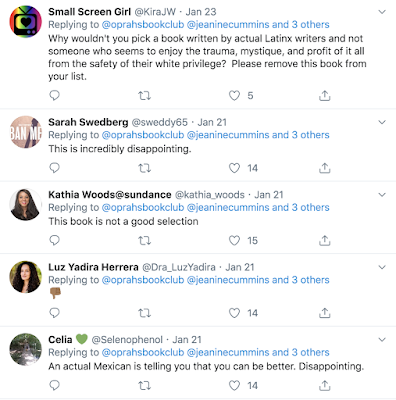View 'and 3 others' in Luz Yadira Herrera's reply
This screenshot has width=396, height=400.
300,280
